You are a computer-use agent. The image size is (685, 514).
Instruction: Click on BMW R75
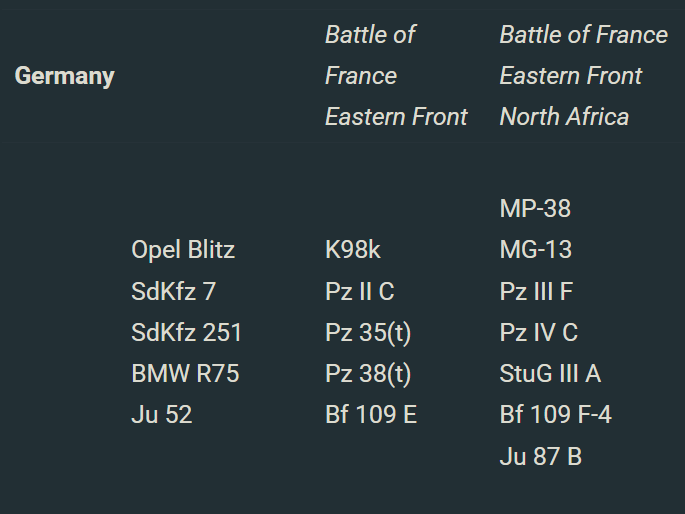click(185, 374)
